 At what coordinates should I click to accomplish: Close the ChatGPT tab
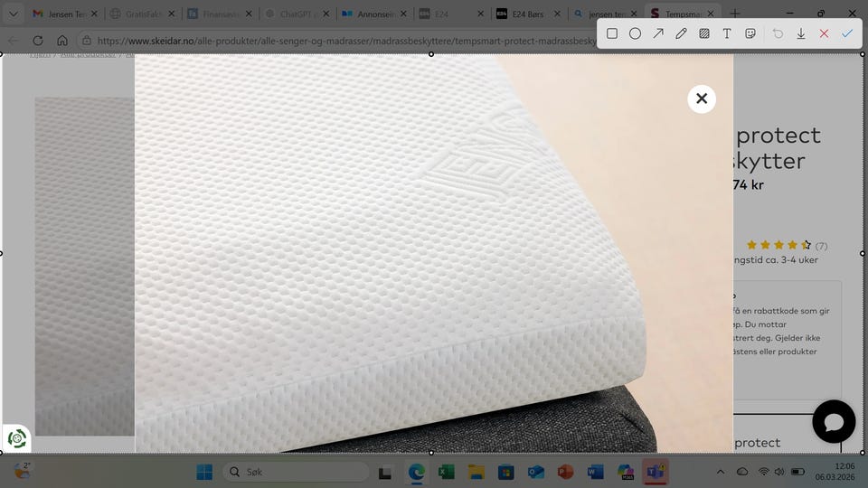pos(326,14)
